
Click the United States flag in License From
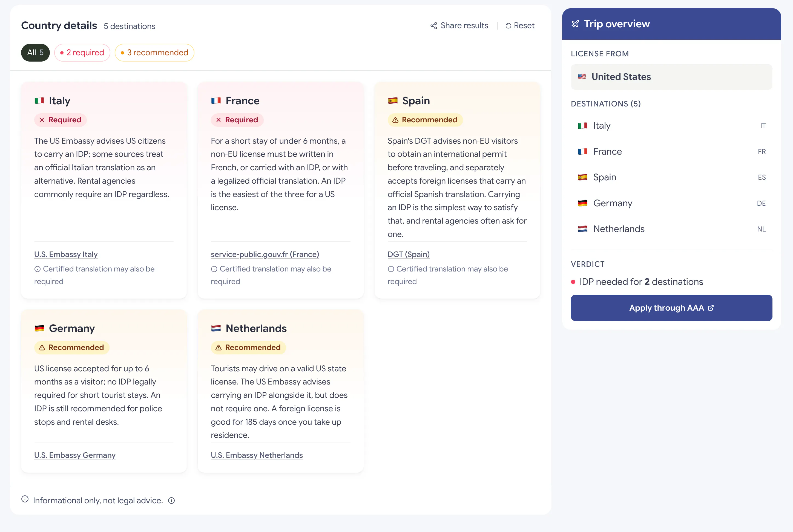tap(582, 77)
